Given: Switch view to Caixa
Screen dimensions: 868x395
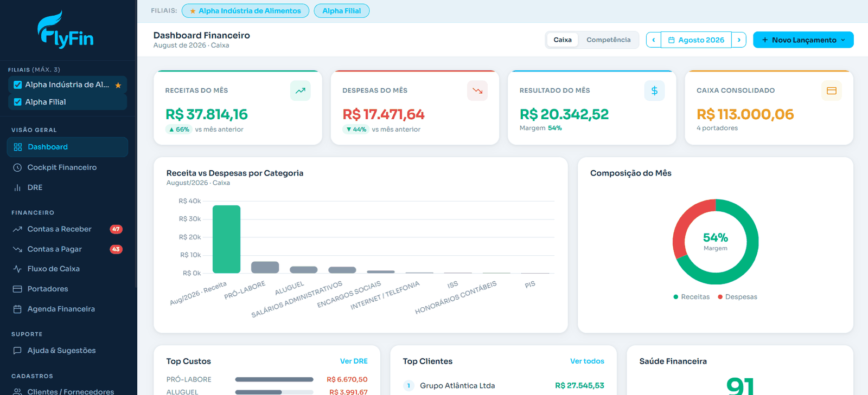Looking at the screenshot, I should (563, 40).
